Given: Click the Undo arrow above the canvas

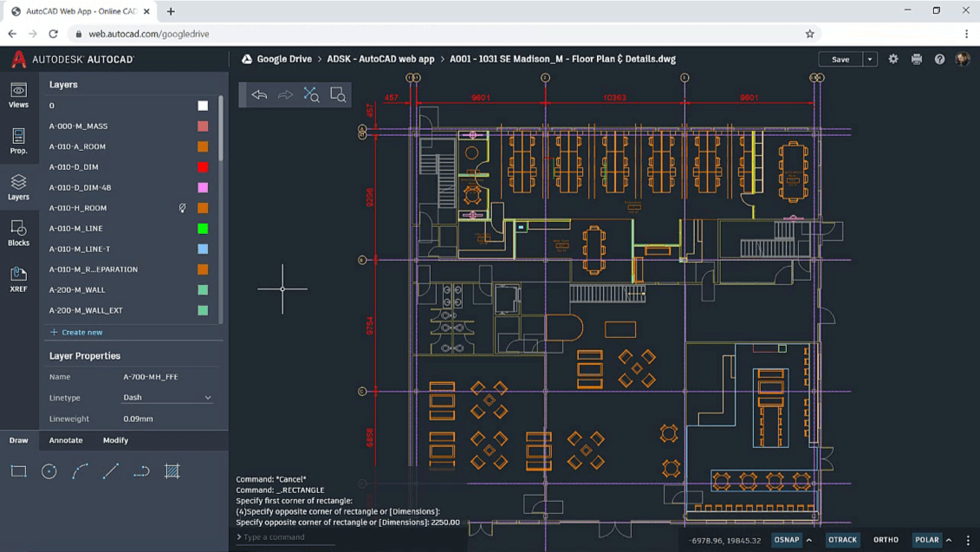Looking at the screenshot, I should [x=259, y=94].
